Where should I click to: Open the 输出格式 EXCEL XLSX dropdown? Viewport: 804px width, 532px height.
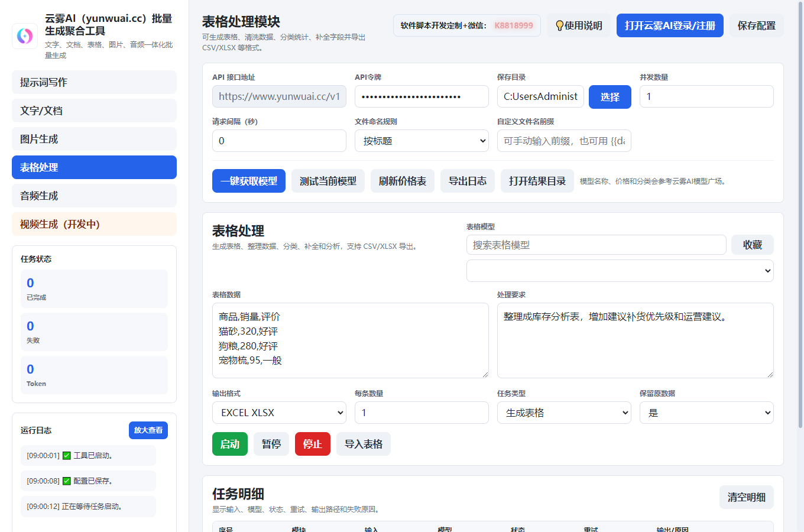(279, 413)
